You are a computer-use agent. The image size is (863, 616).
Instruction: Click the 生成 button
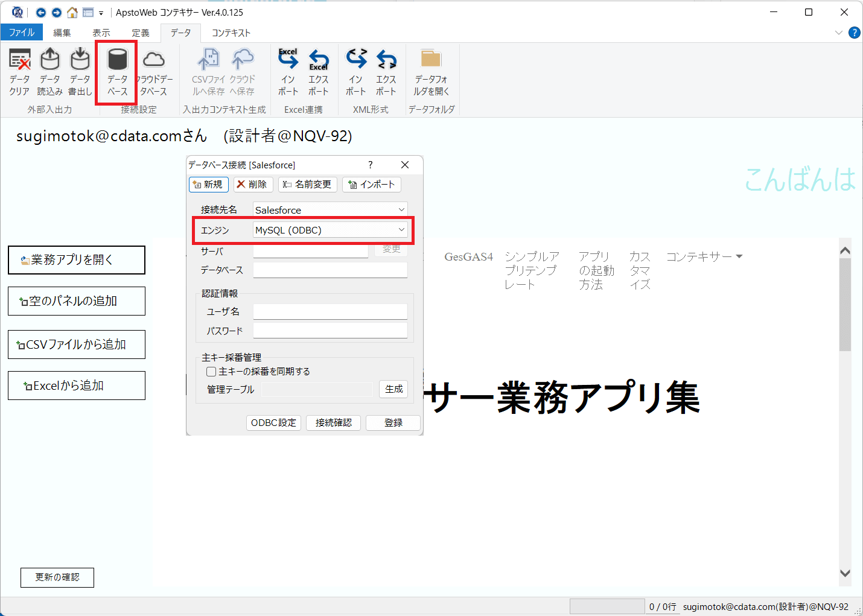point(393,389)
